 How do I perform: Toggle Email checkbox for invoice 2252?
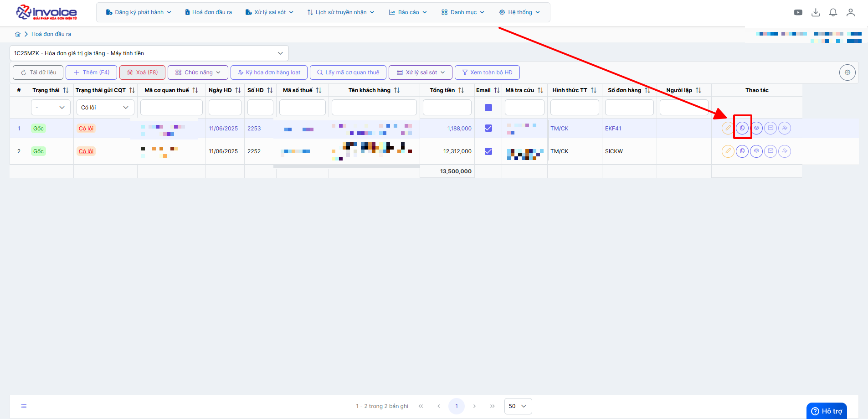coord(488,151)
